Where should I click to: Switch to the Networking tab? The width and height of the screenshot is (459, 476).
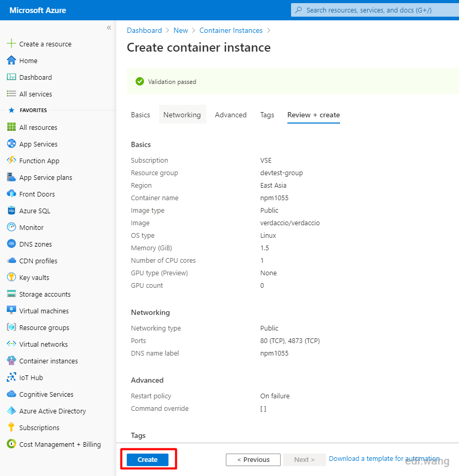[182, 115]
